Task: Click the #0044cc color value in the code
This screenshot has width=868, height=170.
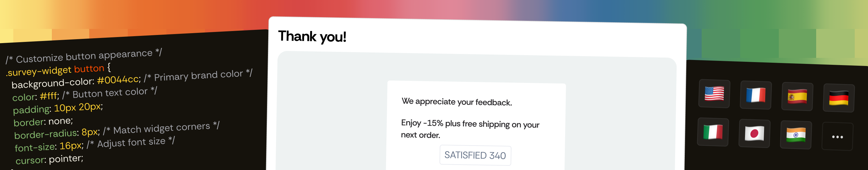Action: (x=118, y=80)
